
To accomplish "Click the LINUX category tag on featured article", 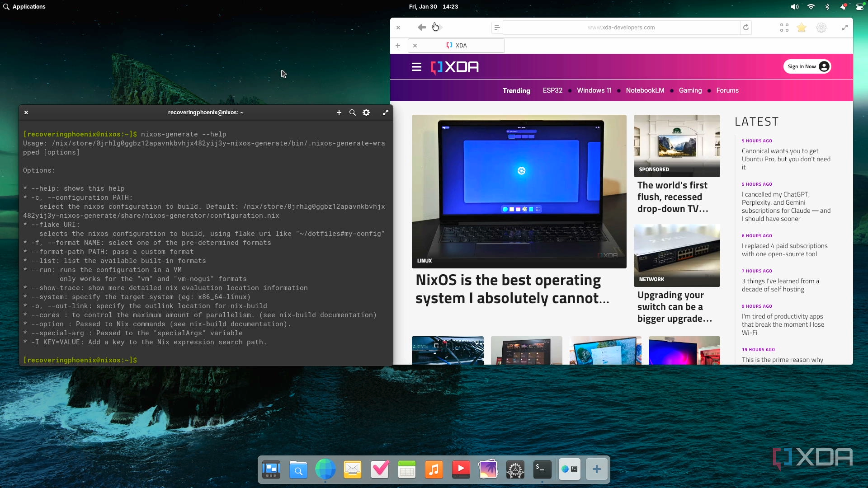I will pos(425,261).
